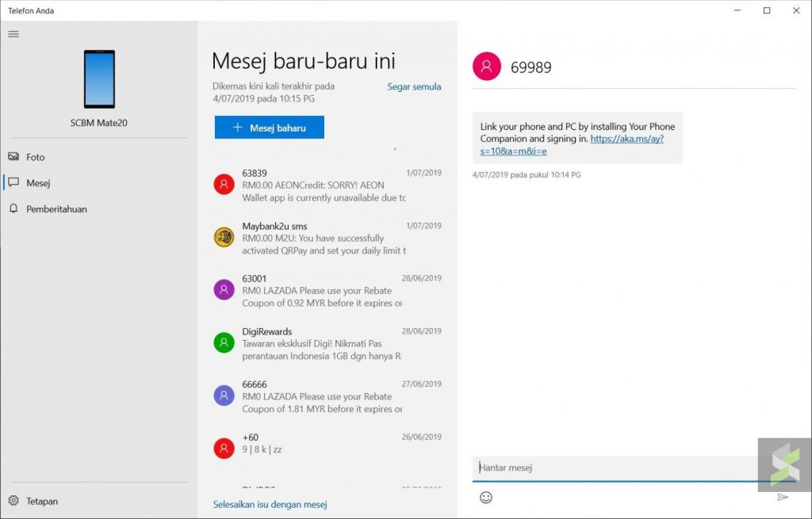The width and height of the screenshot is (812, 519).
Task: Open the 63001 LAZADA 0.92 MYR message
Action: point(327,291)
